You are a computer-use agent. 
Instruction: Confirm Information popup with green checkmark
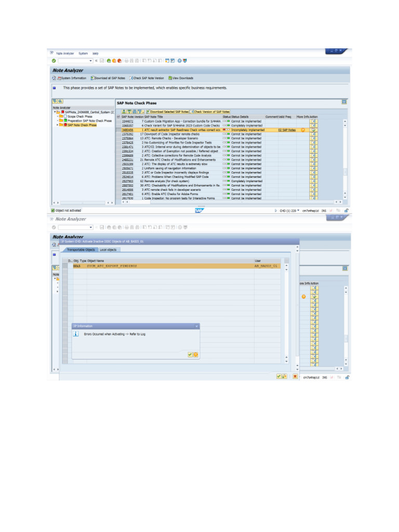click(x=190, y=354)
